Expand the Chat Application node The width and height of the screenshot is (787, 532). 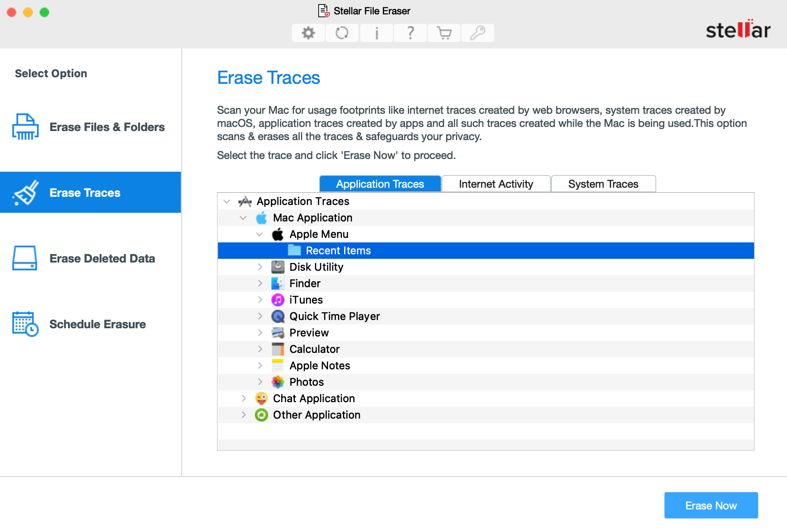tap(243, 398)
